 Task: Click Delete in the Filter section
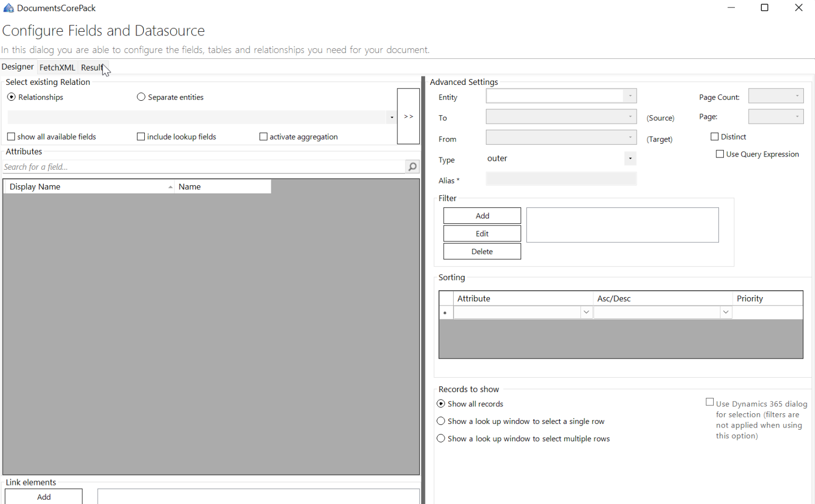(x=481, y=251)
